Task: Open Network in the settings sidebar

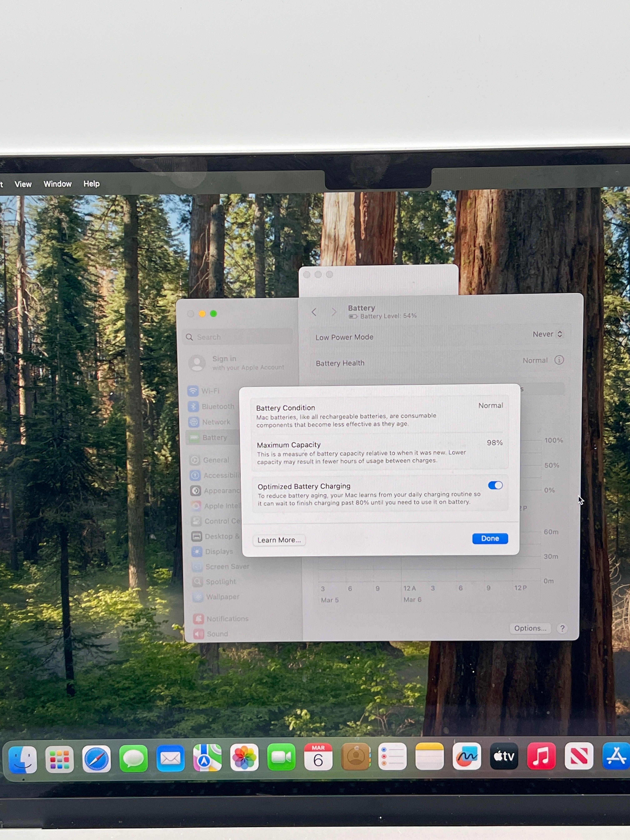Action: [x=209, y=422]
